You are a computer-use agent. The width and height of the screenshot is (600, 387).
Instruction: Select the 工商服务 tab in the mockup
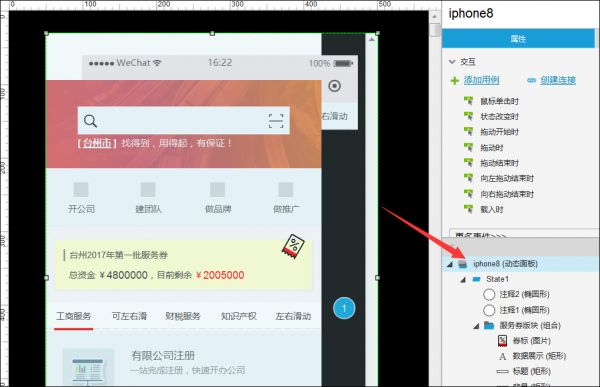(x=73, y=316)
